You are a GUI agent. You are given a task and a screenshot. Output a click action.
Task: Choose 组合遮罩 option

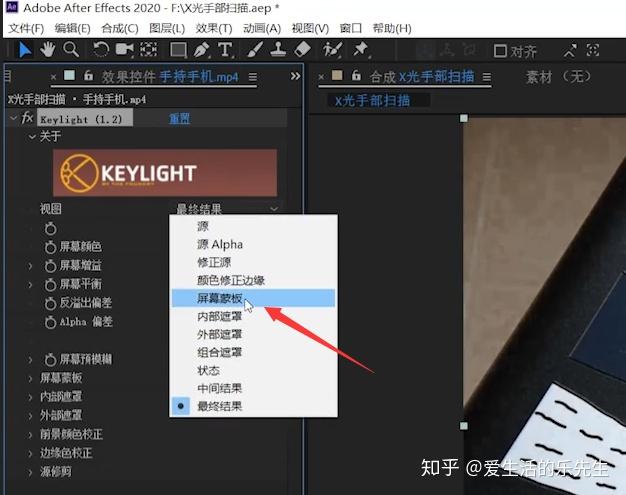pyautogui.click(x=254, y=352)
